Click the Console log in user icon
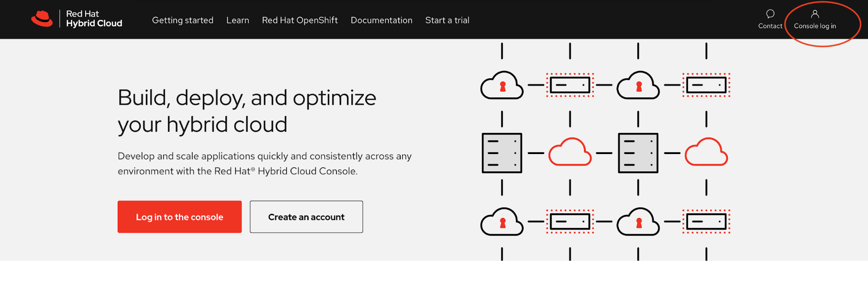868x289 pixels. tap(815, 14)
